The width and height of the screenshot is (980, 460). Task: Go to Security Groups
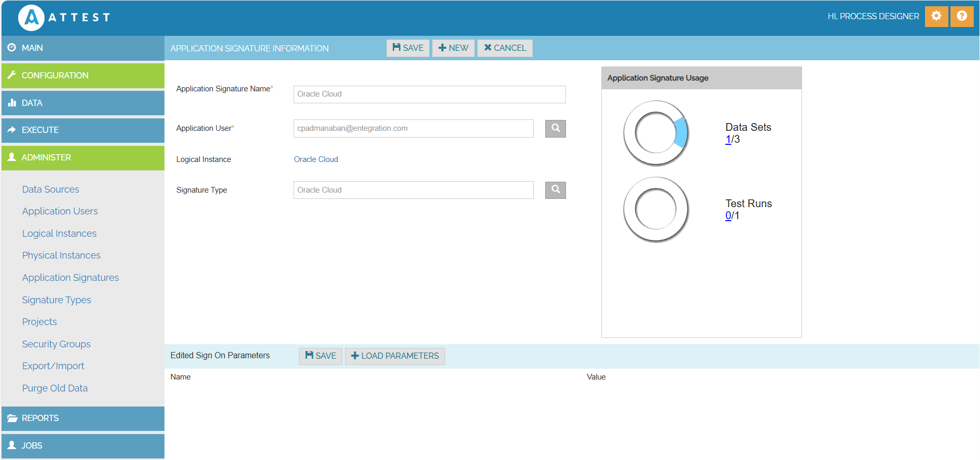[x=57, y=344]
